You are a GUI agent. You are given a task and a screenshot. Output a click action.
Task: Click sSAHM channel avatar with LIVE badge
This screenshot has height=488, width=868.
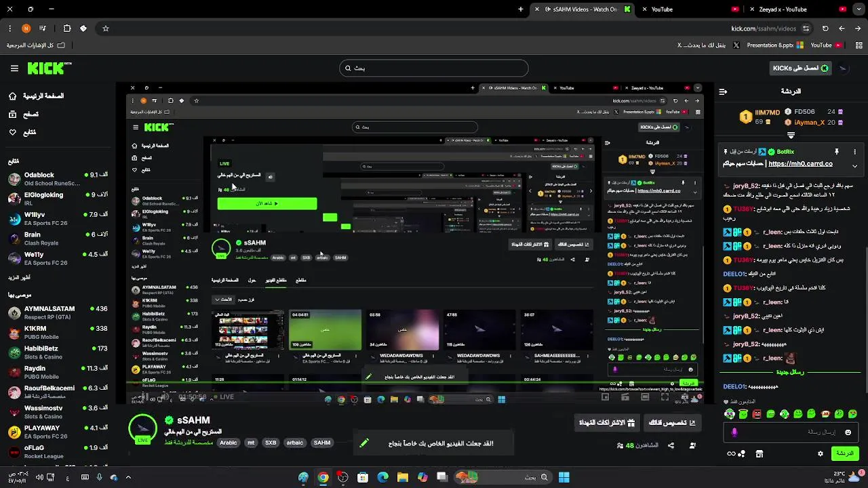click(143, 430)
